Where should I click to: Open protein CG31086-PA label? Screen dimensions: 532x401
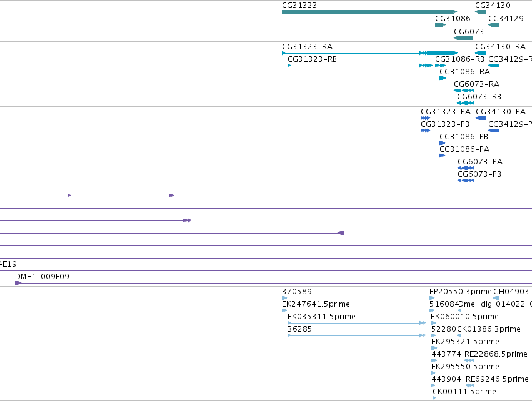[x=464, y=149]
